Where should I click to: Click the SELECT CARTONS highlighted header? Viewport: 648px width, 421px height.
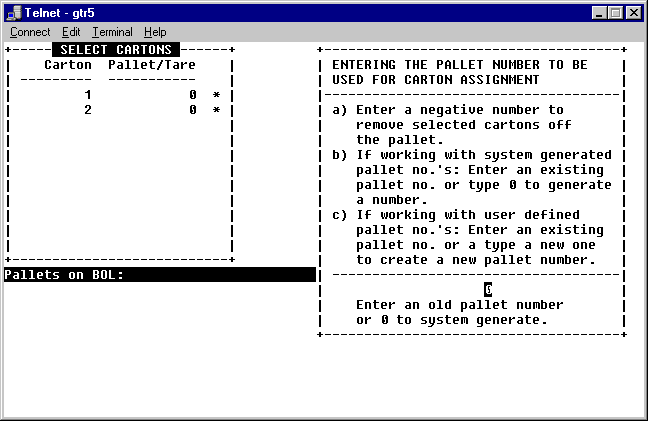[115, 49]
